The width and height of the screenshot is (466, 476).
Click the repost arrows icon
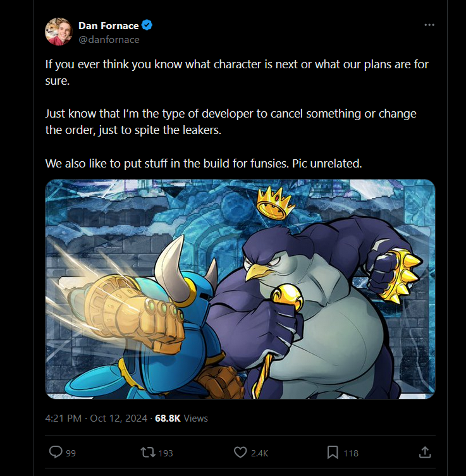148,452
